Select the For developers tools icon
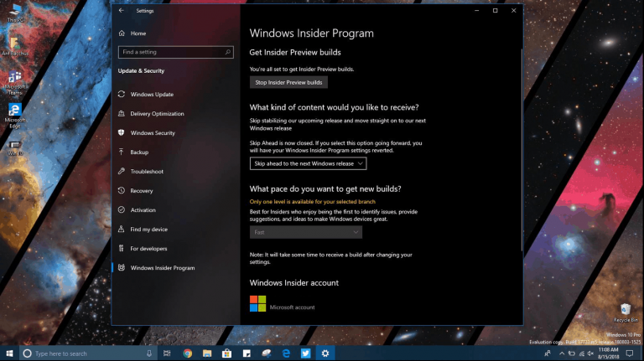The width and height of the screenshot is (644, 361). tap(122, 249)
